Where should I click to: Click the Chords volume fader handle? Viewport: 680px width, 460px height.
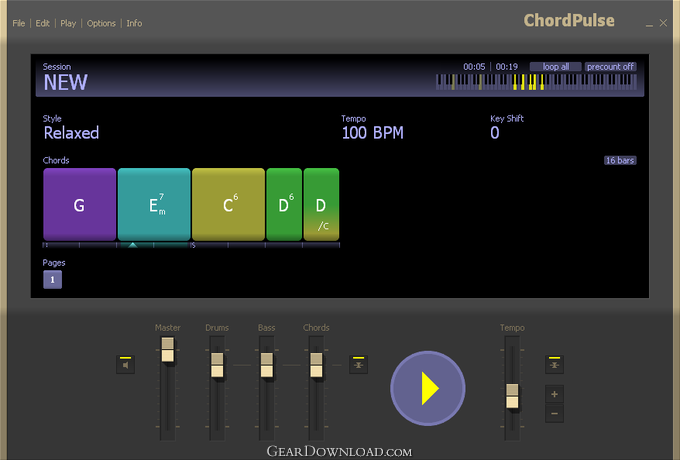click(316, 365)
